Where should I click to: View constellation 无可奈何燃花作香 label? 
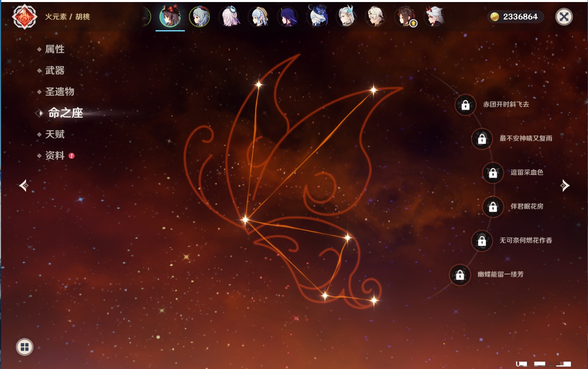pos(526,240)
